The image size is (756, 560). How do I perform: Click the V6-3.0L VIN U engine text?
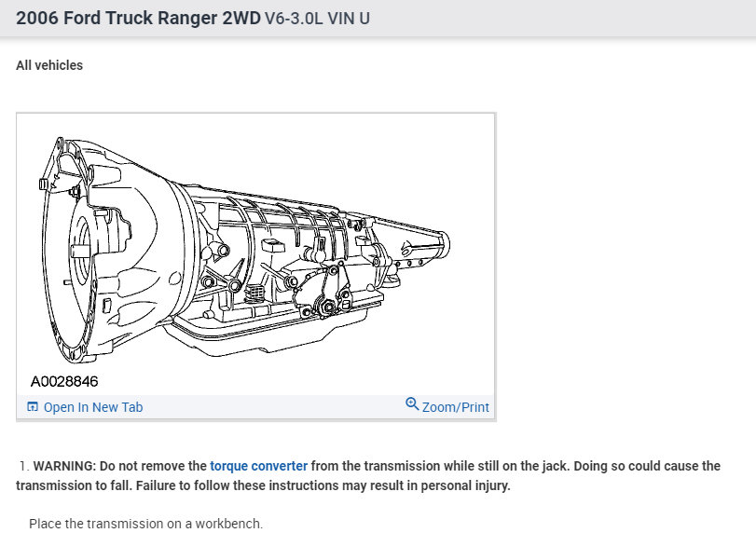[x=317, y=19]
